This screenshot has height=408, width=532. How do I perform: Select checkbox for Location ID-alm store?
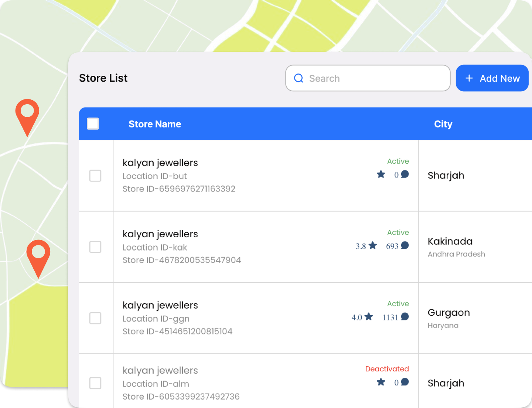pyautogui.click(x=95, y=383)
